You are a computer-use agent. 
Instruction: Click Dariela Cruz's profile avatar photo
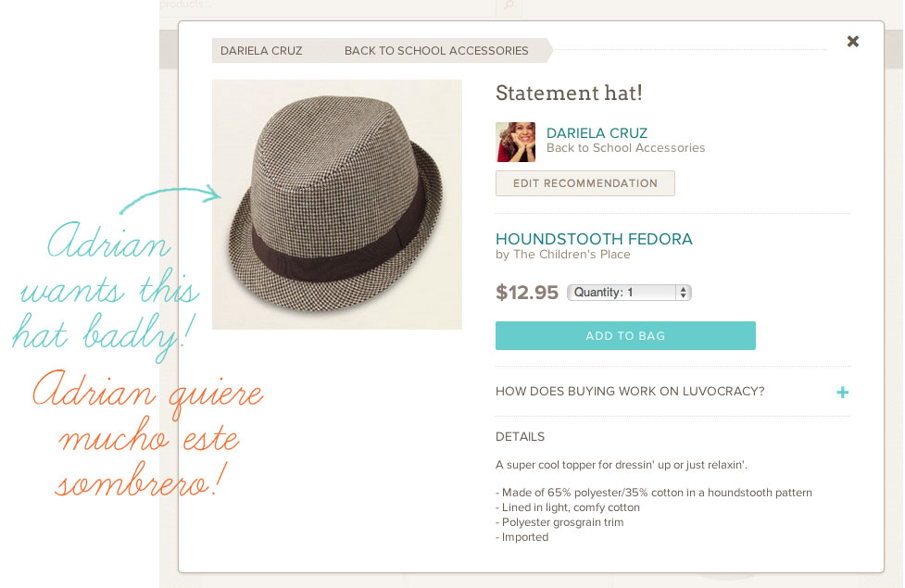(x=515, y=142)
